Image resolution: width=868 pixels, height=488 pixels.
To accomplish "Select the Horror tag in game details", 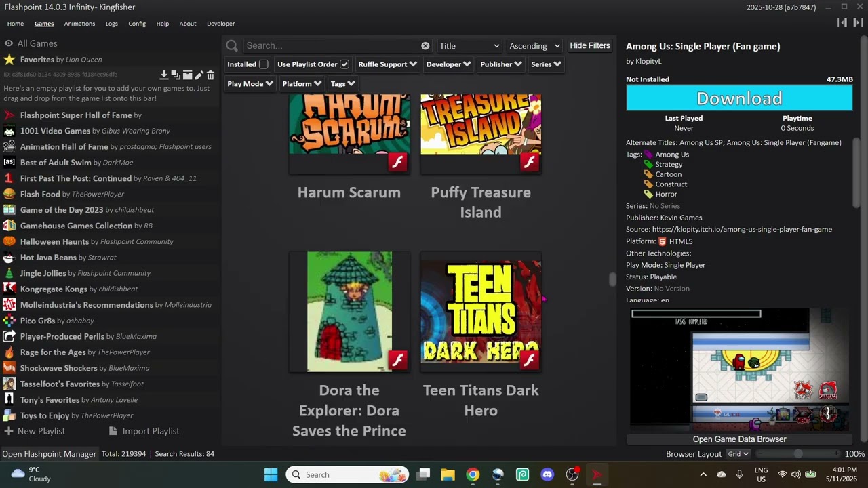I will pyautogui.click(x=666, y=194).
